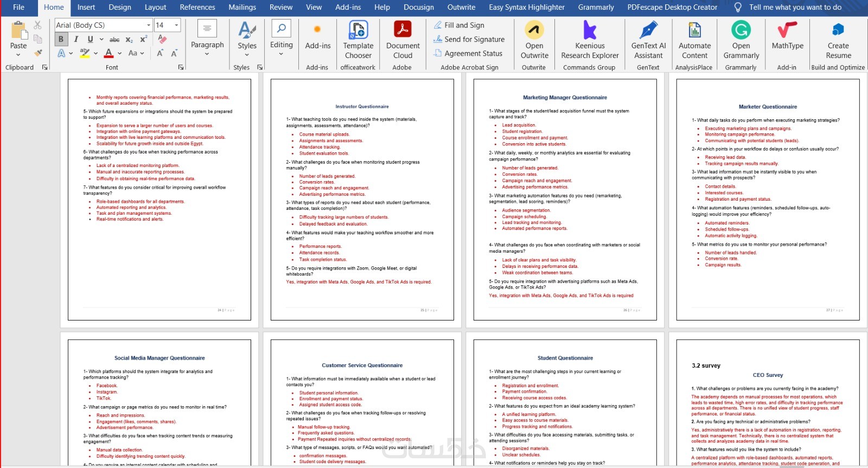The image size is (868, 468).
Task: Toggle Strikethrough formatting
Action: [114, 40]
